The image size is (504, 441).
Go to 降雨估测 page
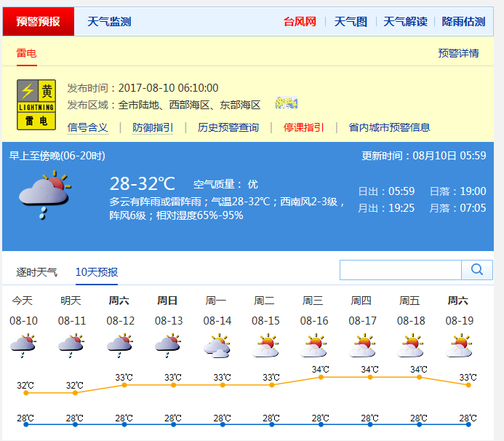tap(463, 22)
